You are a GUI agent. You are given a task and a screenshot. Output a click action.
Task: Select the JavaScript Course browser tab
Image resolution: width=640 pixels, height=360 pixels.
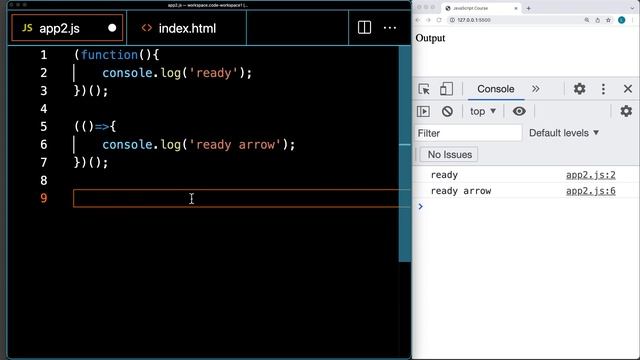click(x=482, y=8)
